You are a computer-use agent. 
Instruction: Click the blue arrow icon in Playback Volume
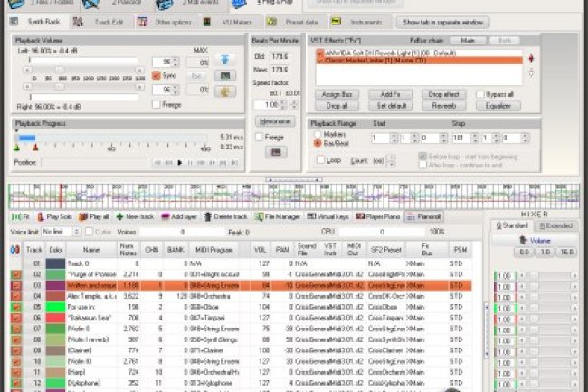225,60
